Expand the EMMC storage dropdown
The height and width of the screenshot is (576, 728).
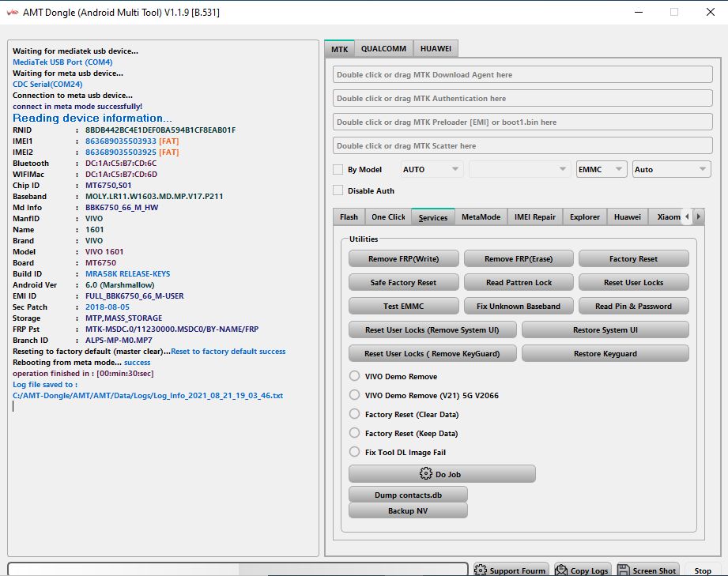602,169
